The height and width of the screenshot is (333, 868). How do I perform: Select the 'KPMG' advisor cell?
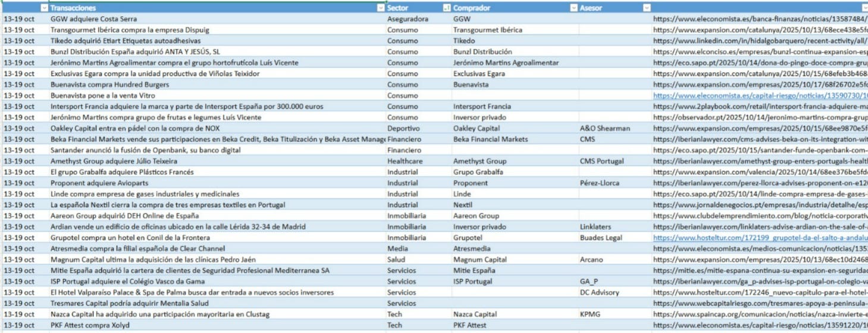(x=615, y=315)
